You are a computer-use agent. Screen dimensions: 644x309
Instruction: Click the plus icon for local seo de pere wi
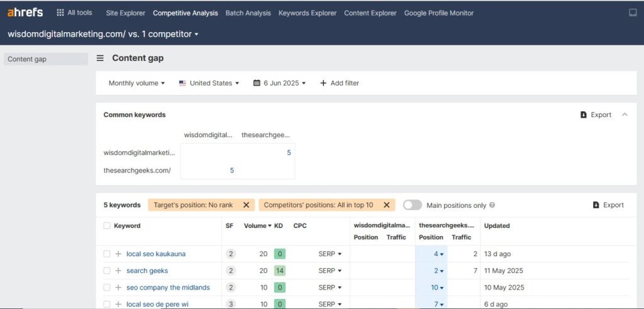click(118, 304)
